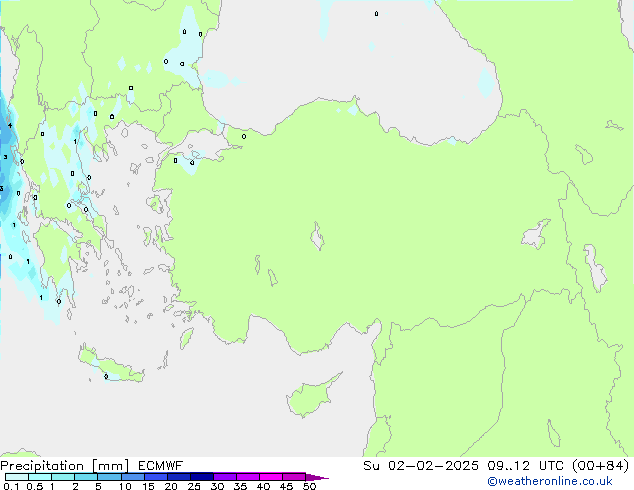Click the lake in central Turkey

[x=318, y=239]
